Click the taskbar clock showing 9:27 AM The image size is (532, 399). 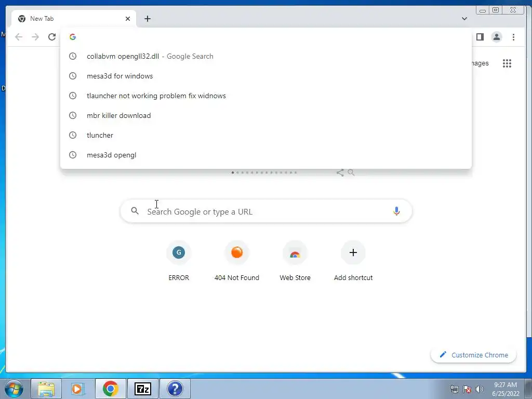pyautogui.click(x=506, y=389)
